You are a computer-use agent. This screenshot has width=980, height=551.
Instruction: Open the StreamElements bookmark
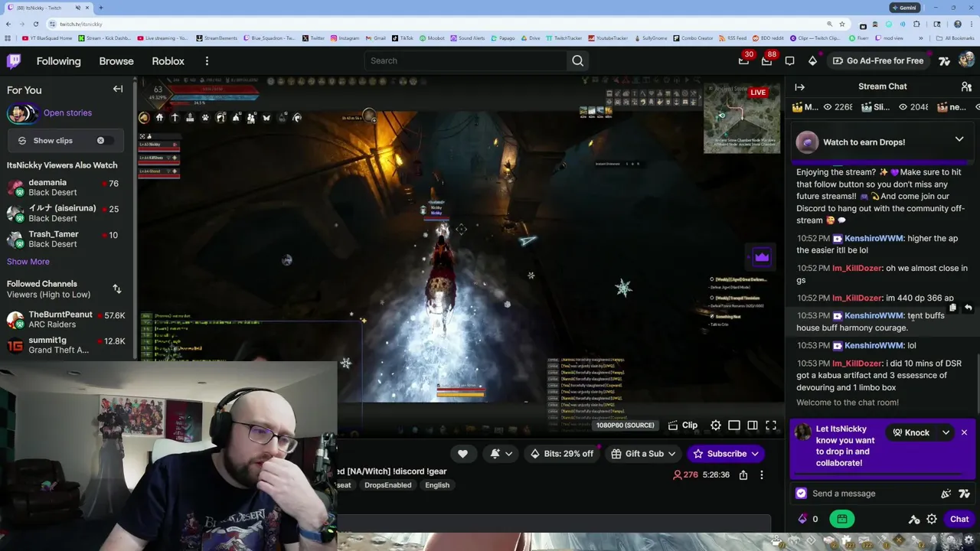217,37
